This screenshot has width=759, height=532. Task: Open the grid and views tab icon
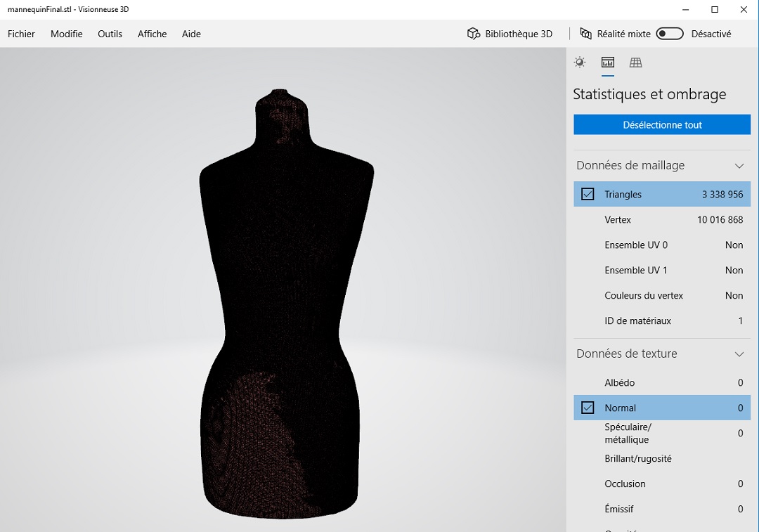click(x=635, y=63)
